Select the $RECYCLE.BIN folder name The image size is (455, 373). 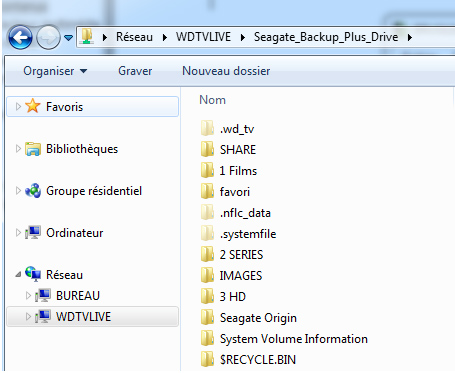258,360
